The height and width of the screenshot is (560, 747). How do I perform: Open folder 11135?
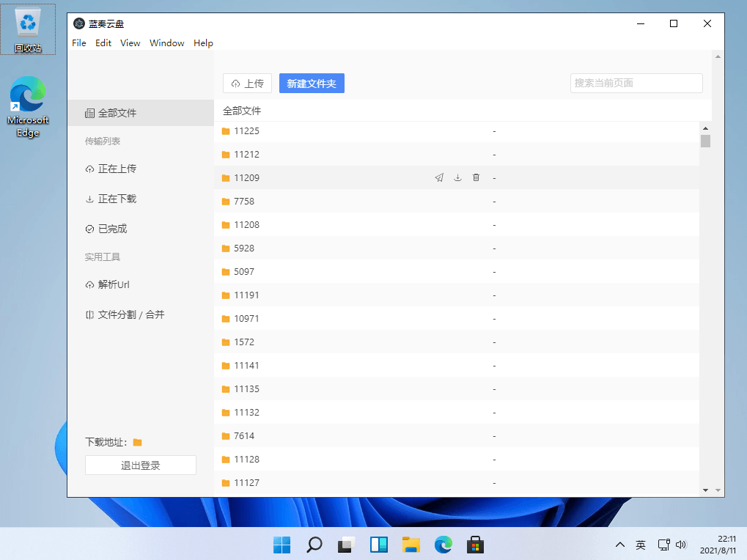[247, 389]
